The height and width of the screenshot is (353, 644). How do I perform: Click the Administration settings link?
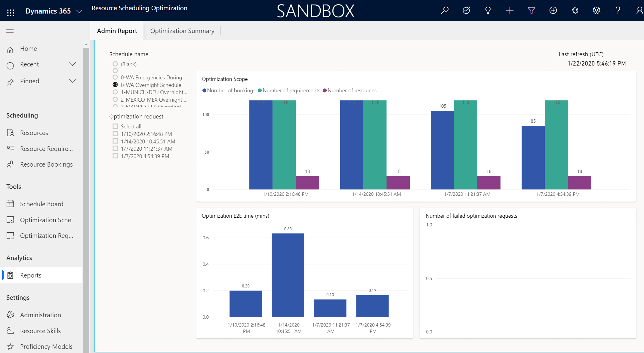coord(41,315)
